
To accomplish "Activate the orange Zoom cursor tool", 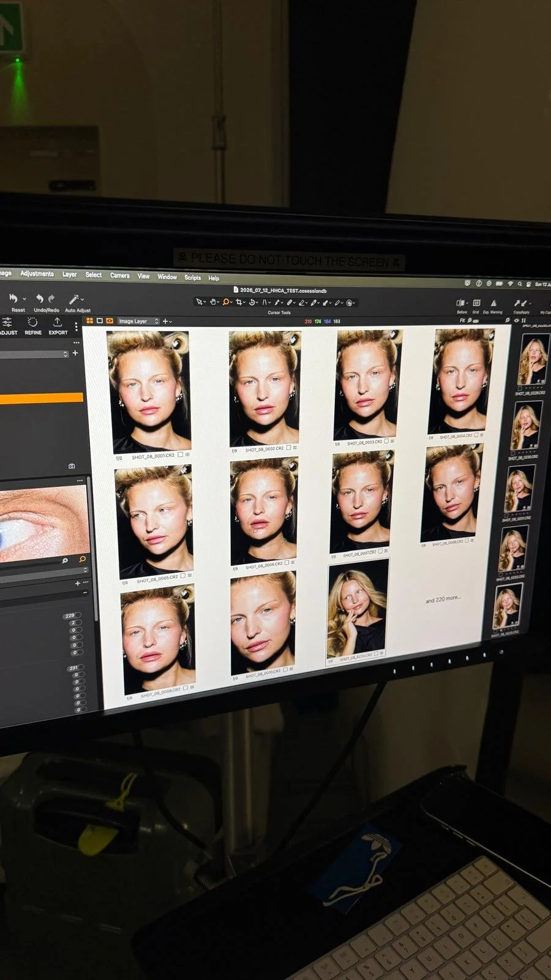I will click(x=226, y=302).
